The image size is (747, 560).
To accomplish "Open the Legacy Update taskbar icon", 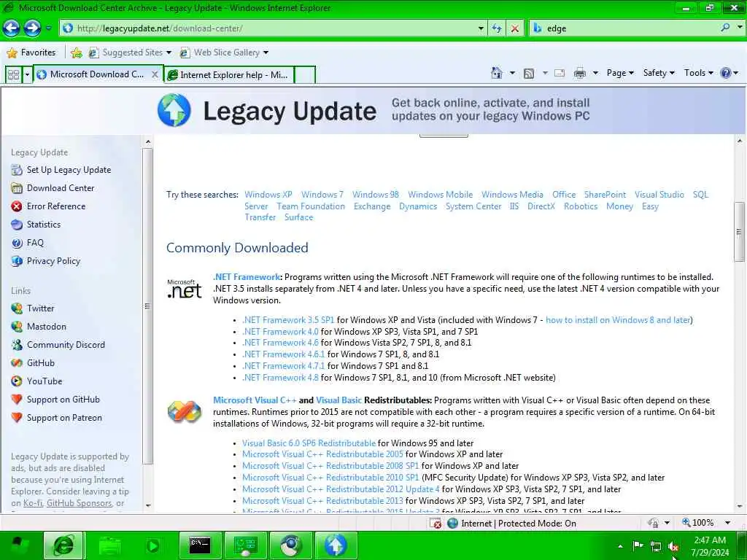I will click(x=336, y=545).
